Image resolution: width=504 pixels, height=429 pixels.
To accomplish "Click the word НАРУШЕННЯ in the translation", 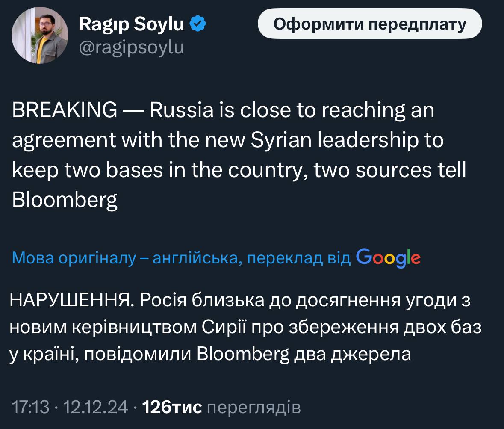I will [x=69, y=301].
